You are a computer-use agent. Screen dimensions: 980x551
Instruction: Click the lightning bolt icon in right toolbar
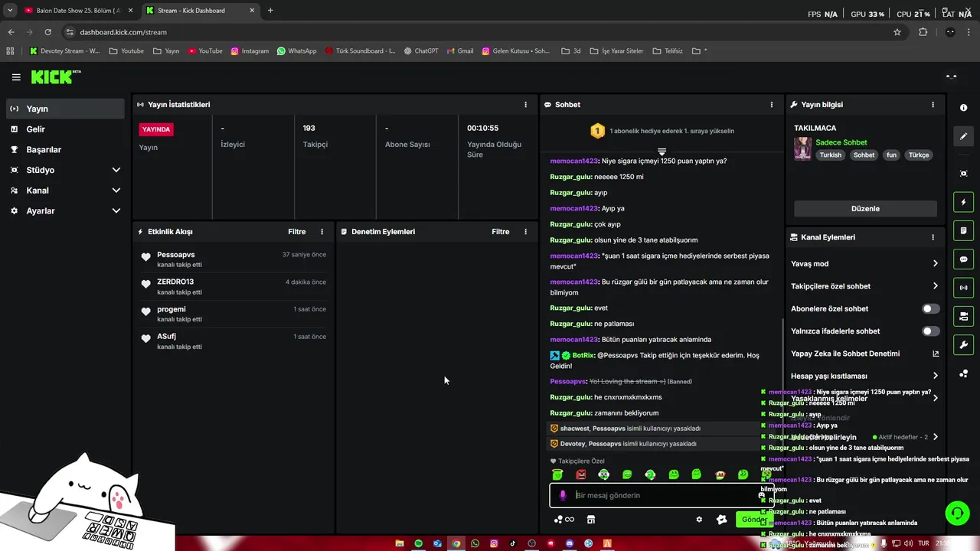[963, 202]
